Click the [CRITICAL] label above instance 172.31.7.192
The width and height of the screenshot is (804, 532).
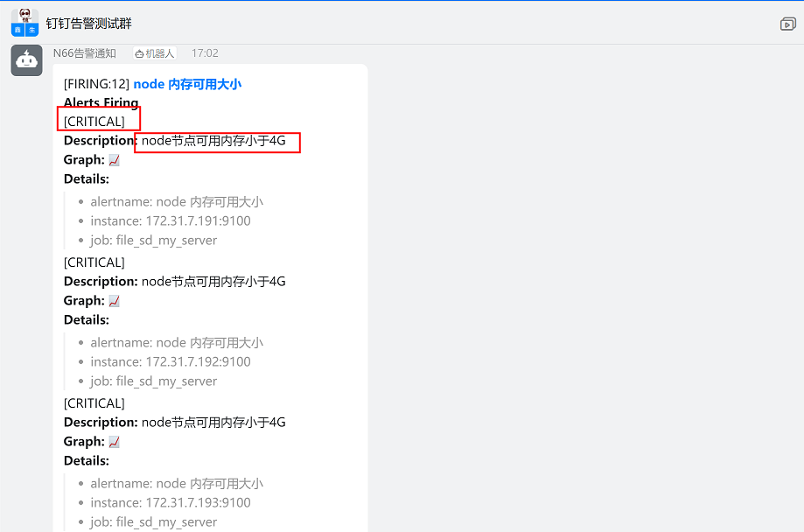click(x=94, y=262)
